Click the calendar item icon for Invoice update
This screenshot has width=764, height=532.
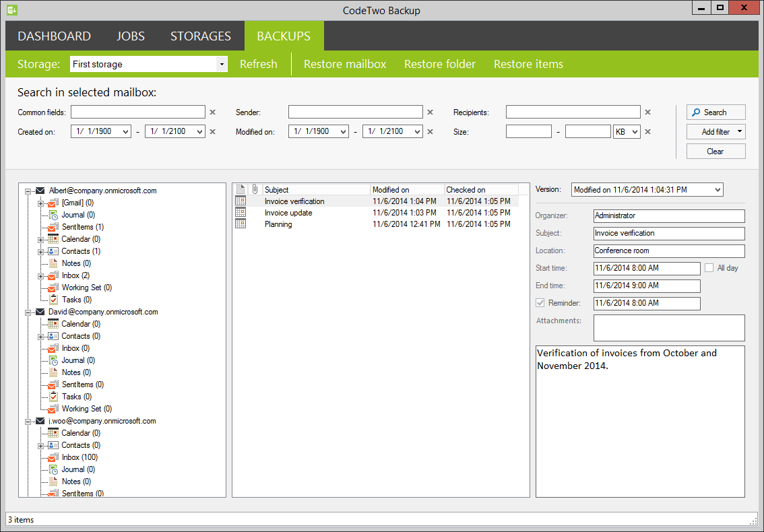[x=241, y=212]
